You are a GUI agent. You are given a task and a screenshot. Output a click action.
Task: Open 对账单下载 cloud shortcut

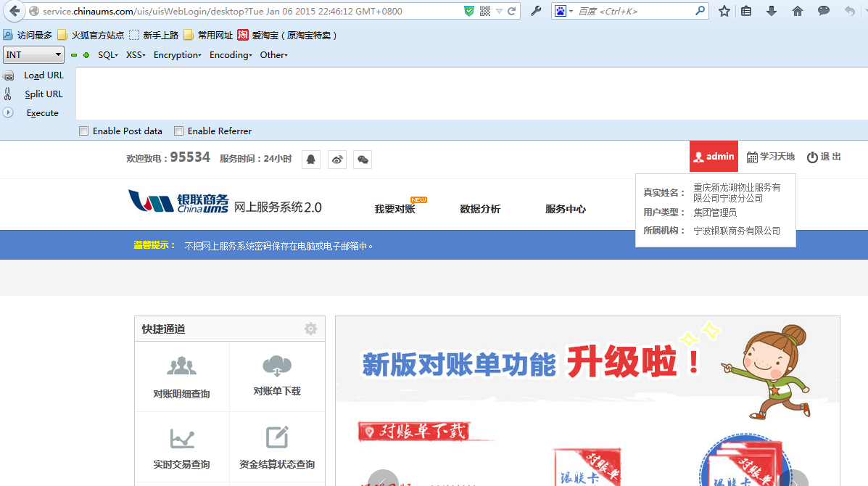click(x=277, y=376)
